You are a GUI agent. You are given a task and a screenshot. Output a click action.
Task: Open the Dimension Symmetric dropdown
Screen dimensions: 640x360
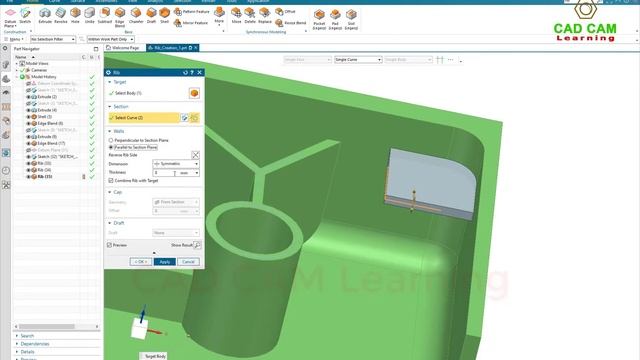(176, 164)
